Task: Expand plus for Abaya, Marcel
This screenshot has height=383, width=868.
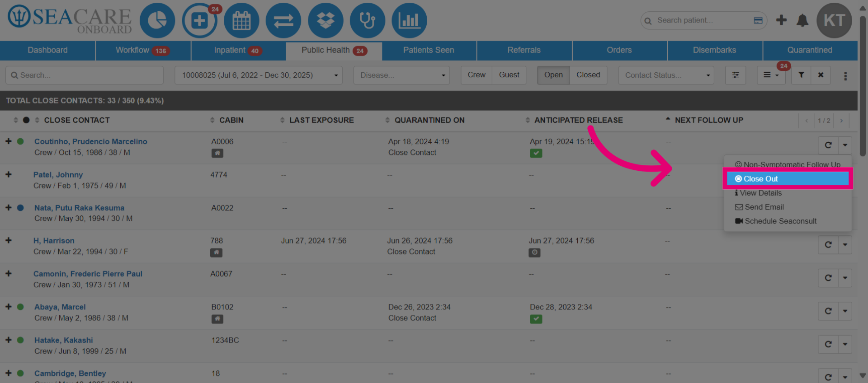Action: click(9, 307)
